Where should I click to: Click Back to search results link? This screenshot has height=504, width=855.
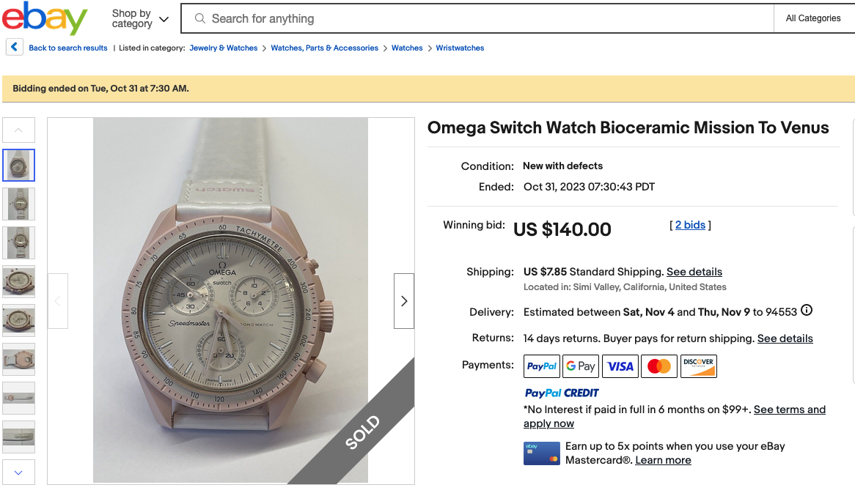68,48
